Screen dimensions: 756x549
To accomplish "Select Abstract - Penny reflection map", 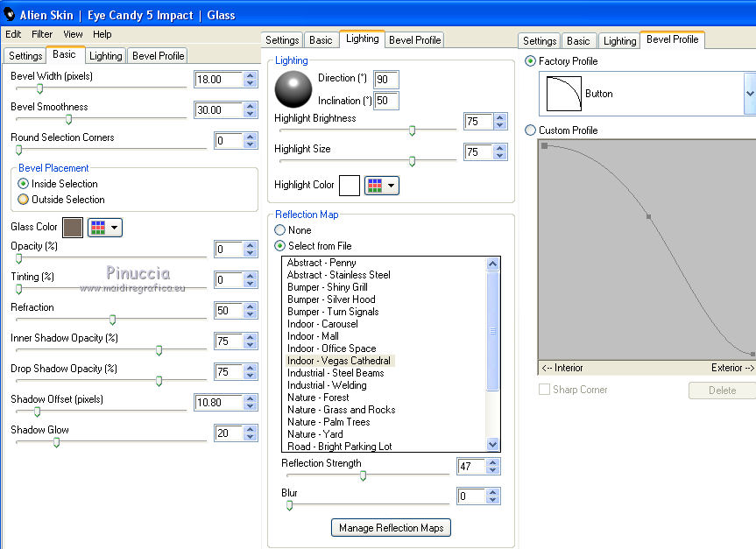I will pos(321,263).
